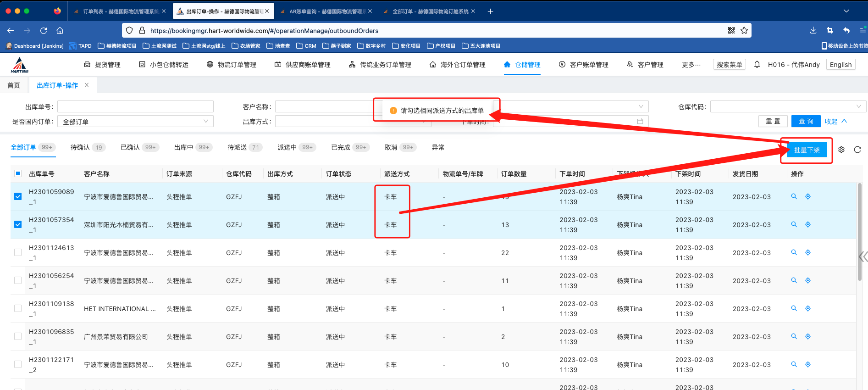The height and width of the screenshot is (390, 868).
Task: Open the 客户账单管理 menu
Action: [x=584, y=65]
